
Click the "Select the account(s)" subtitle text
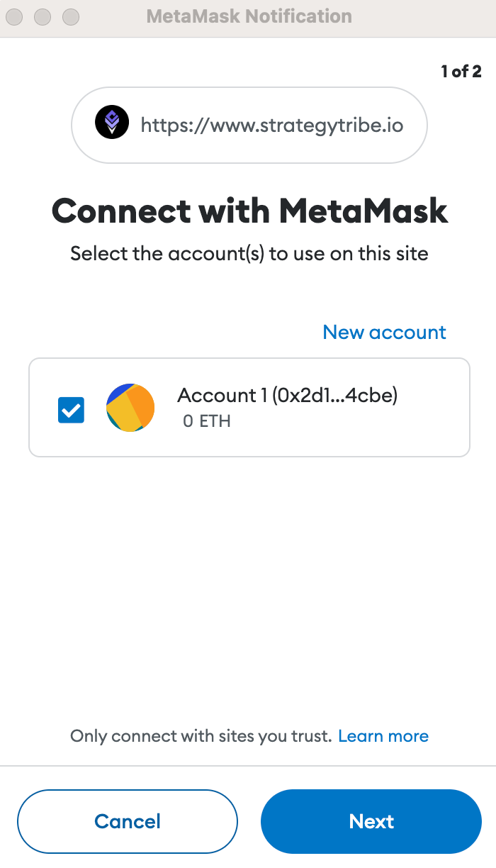click(249, 253)
